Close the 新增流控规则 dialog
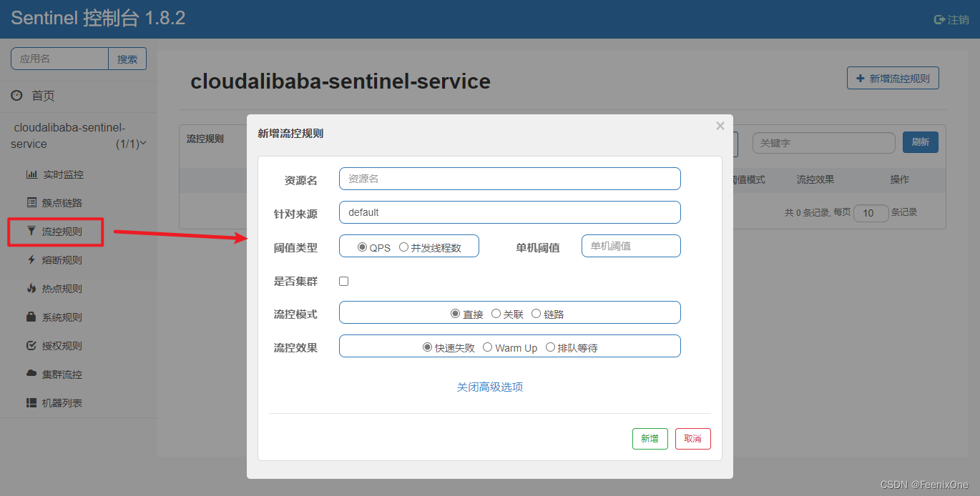This screenshot has height=496, width=980. (x=720, y=126)
